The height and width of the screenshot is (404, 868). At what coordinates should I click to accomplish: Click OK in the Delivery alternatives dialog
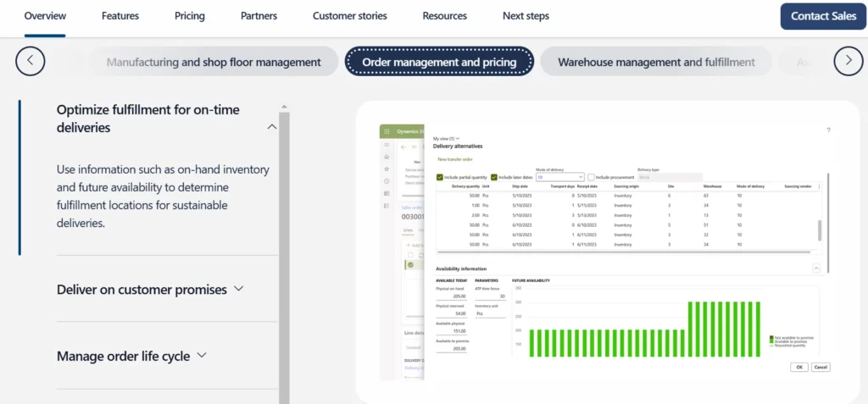tap(799, 367)
